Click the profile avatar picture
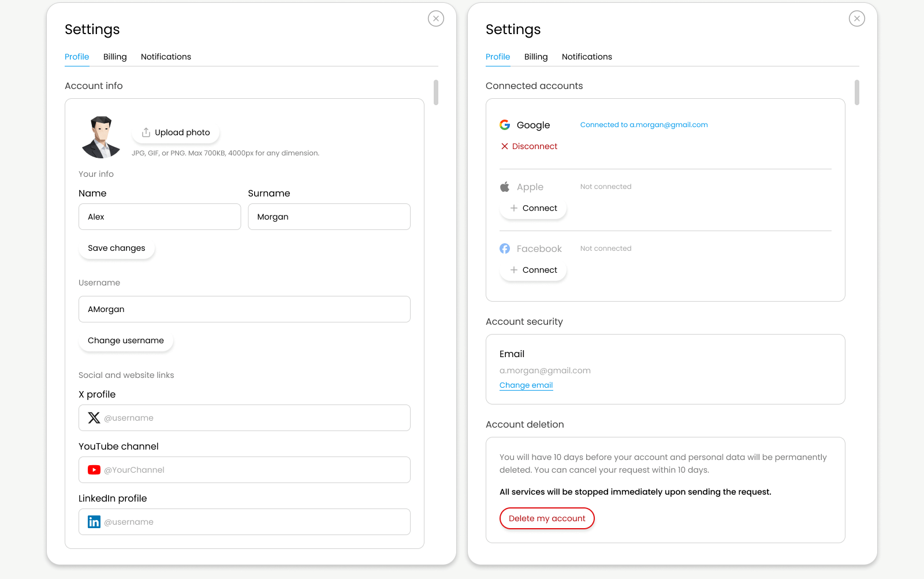The height and width of the screenshot is (579, 924). pos(102,137)
